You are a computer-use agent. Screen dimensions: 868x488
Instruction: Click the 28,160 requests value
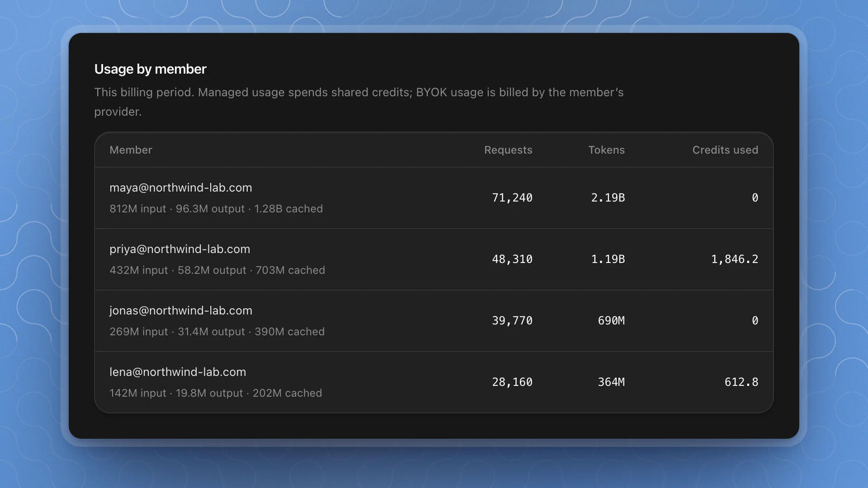tap(512, 382)
